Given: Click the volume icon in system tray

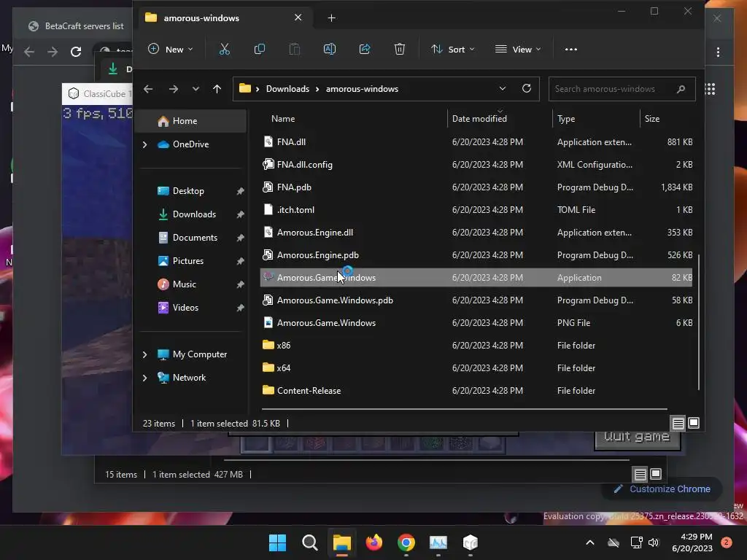Looking at the screenshot, I should pyautogui.click(x=654, y=542).
